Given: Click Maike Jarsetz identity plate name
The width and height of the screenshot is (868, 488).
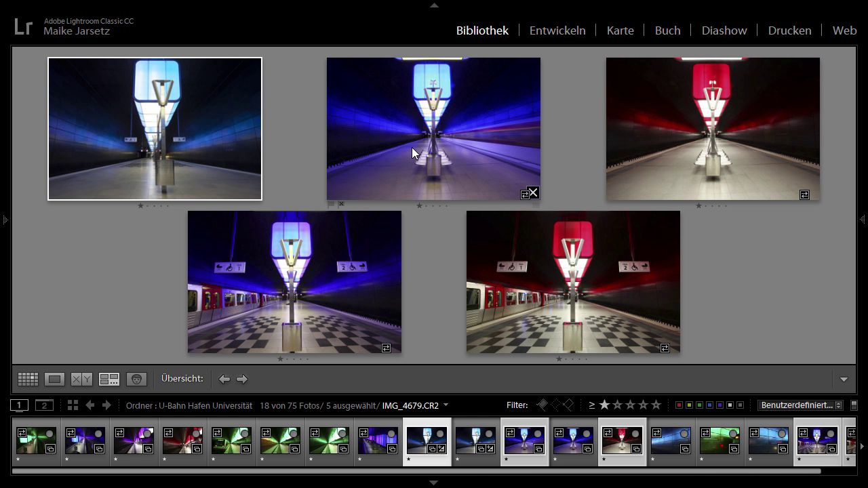Looking at the screenshot, I should pyautogui.click(x=77, y=31).
